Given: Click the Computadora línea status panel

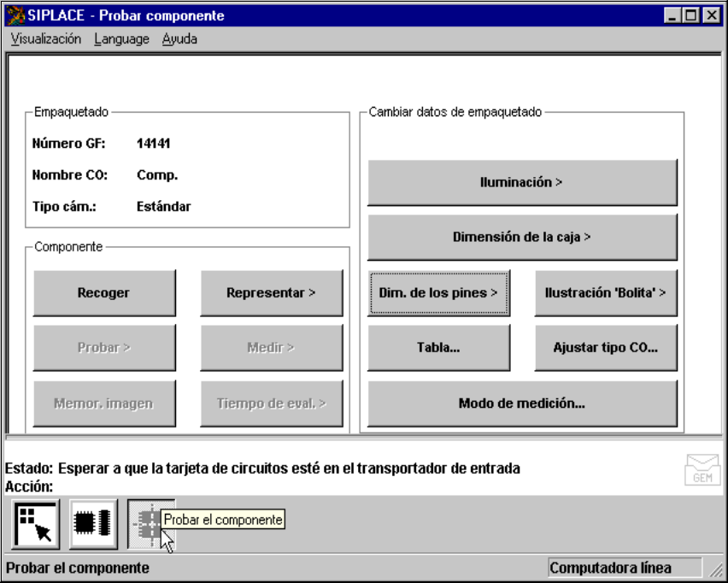Looking at the screenshot, I should 625,568.
